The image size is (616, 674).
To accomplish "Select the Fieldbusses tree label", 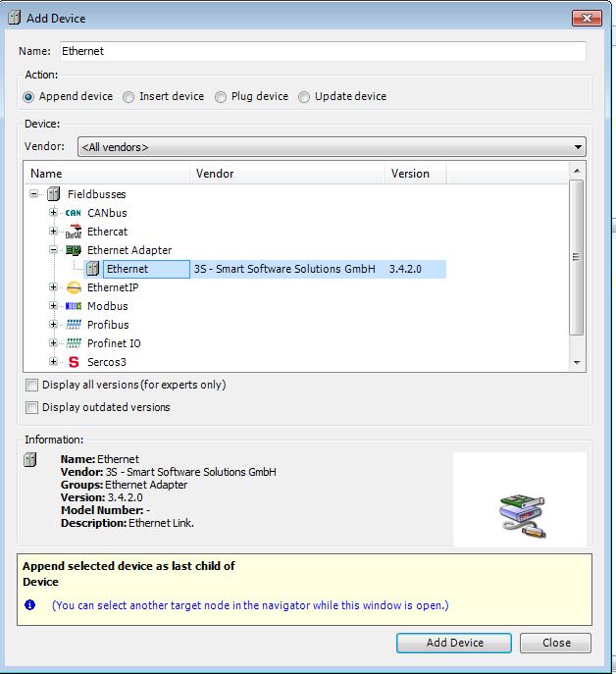I will point(97,194).
